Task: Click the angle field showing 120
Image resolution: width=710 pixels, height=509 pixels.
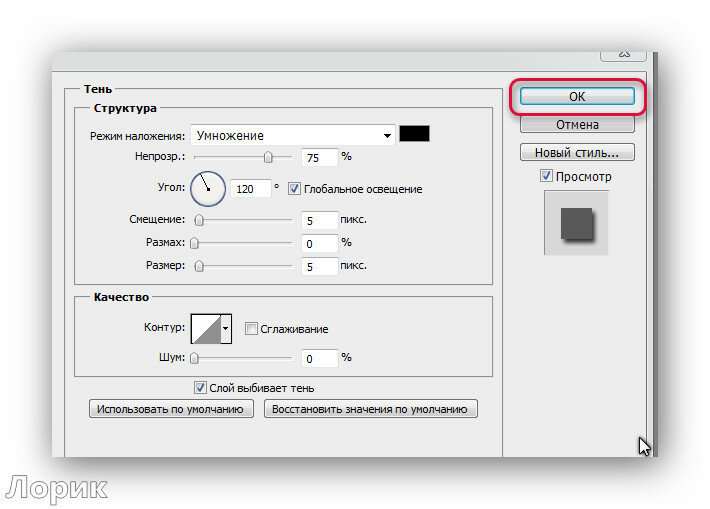Action: [251, 189]
